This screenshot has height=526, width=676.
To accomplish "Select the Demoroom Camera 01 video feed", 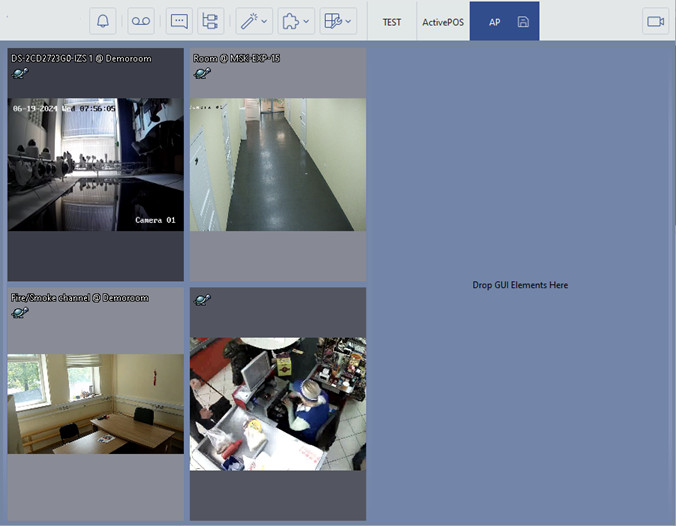I will 95,164.
